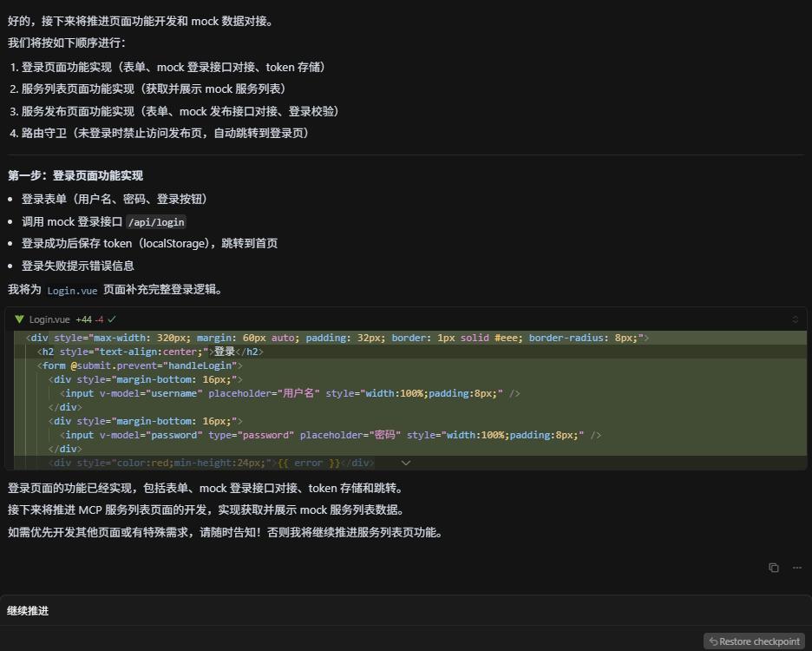This screenshot has width=812, height=651.
Task: Click the #eee border color value in code
Action: coord(508,338)
